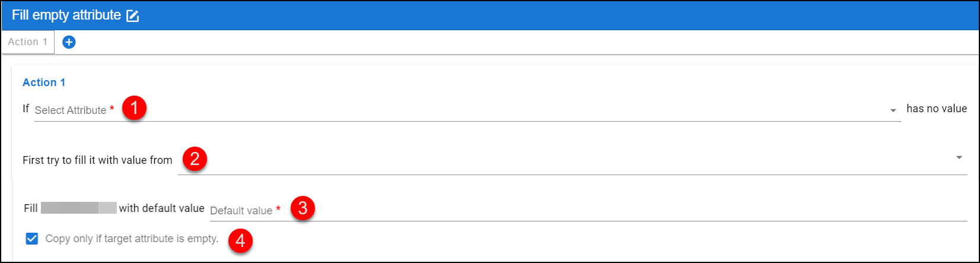
Task: Click the 'Copy only if target attribute is empty' label
Action: (x=132, y=239)
